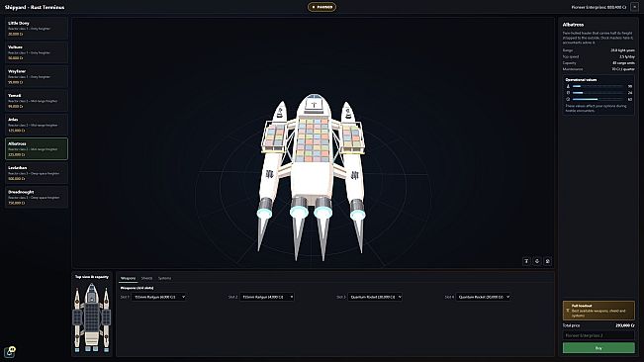The image size is (644, 362).
Task: Click the second operational value bar (24)
Action: (598, 93)
